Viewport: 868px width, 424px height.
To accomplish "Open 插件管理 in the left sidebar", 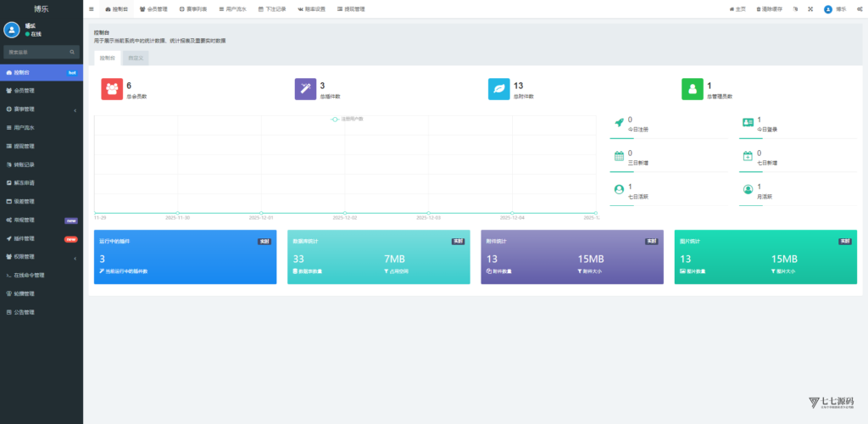I will (42, 238).
